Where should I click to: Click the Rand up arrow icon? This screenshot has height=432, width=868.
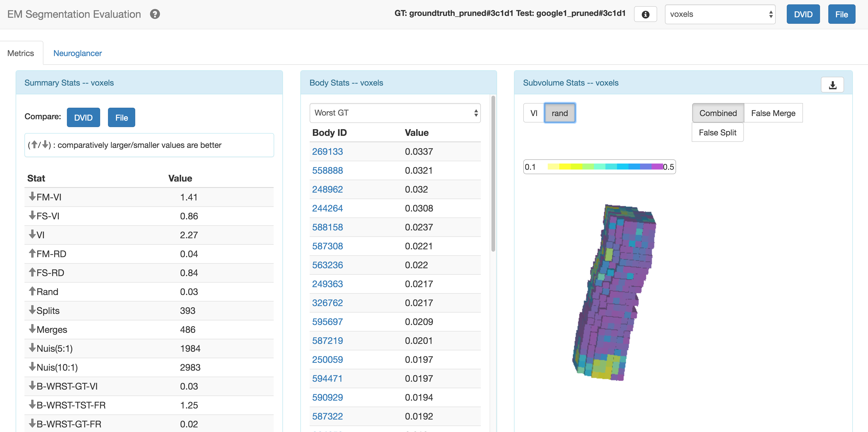click(32, 291)
